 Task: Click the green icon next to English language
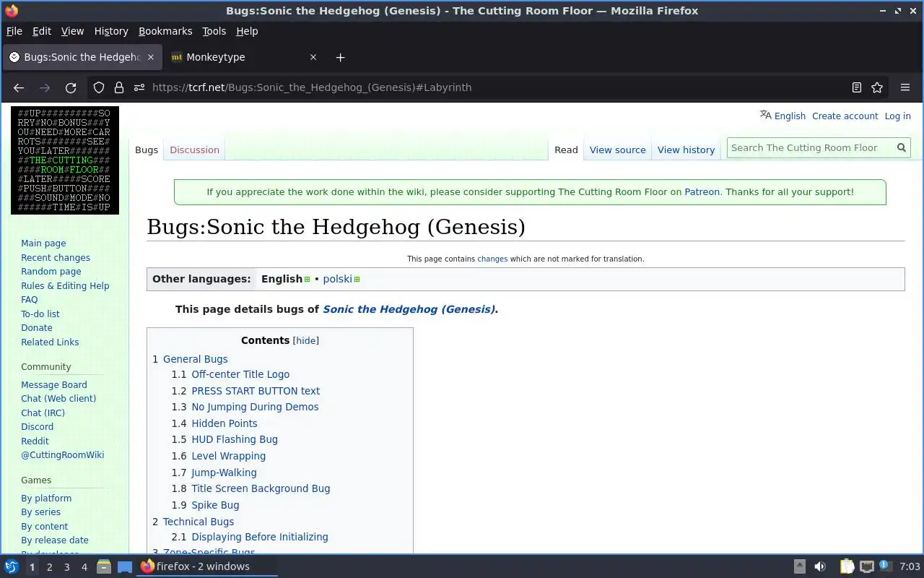pyautogui.click(x=307, y=279)
